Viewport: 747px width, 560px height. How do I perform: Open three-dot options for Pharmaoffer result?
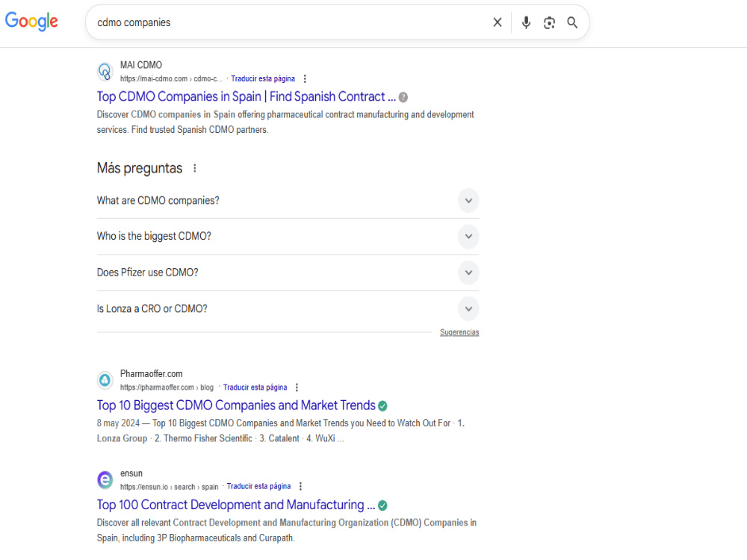(297, 387)
